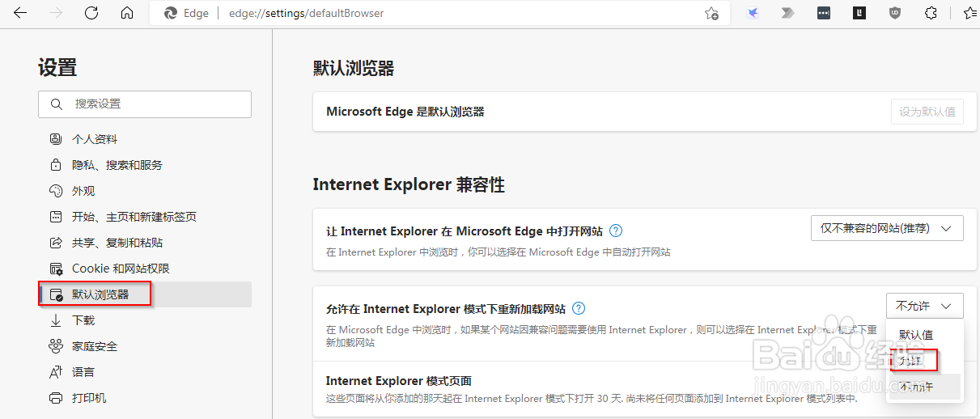Screen dimensions: 980x419
Task: Click the 搜索设置 search field
Action: pos(145,104)
